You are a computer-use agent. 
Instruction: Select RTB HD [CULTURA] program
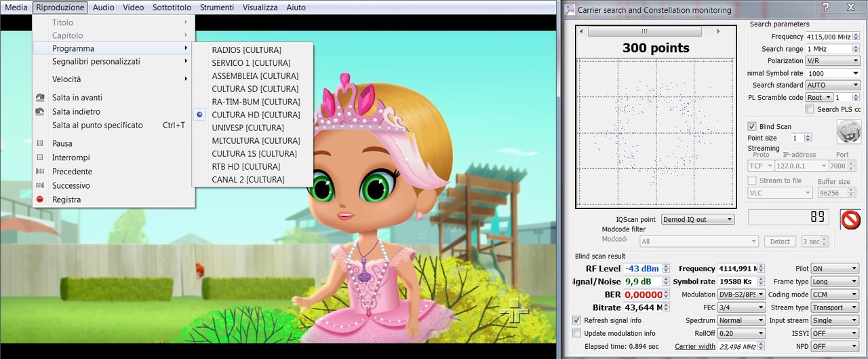[252, 166]
